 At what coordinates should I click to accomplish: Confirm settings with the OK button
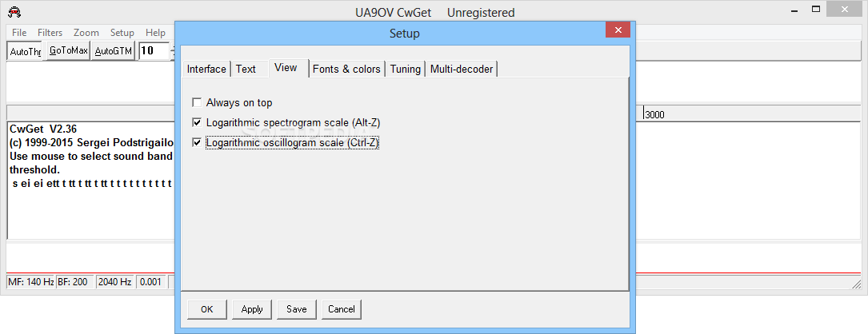coord(207,309)
